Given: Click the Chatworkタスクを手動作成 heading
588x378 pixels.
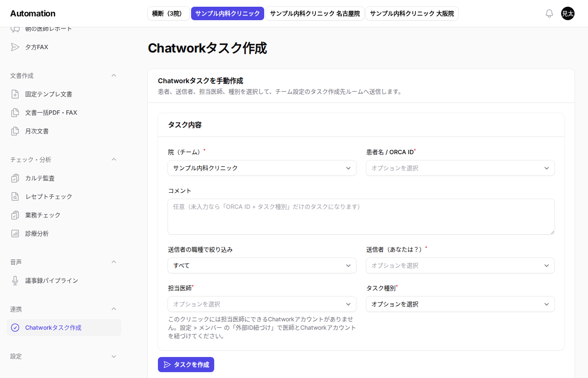Looking at the screenshot, I should click(x=200, y=81).
